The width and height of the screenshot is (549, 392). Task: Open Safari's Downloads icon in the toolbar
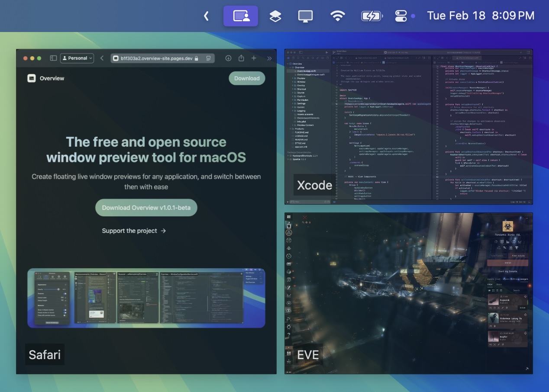coord(229,58)
